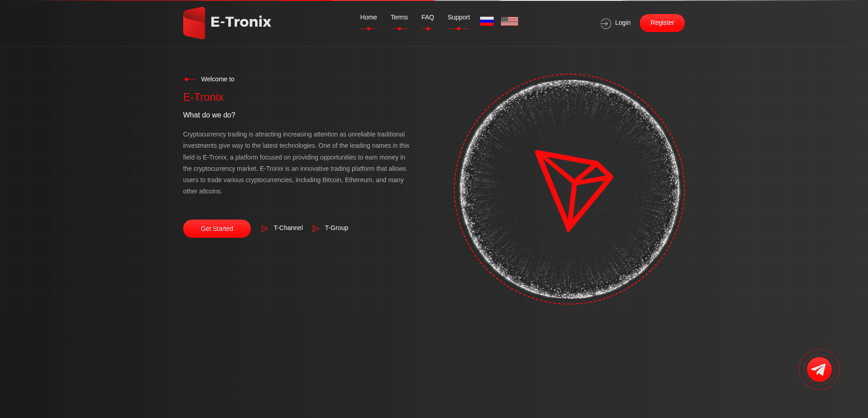Image resolution: width=868 pixels, height=418 pixels.
Task: Open the T-Group Telegram link
Action: (x=336, y=228)
